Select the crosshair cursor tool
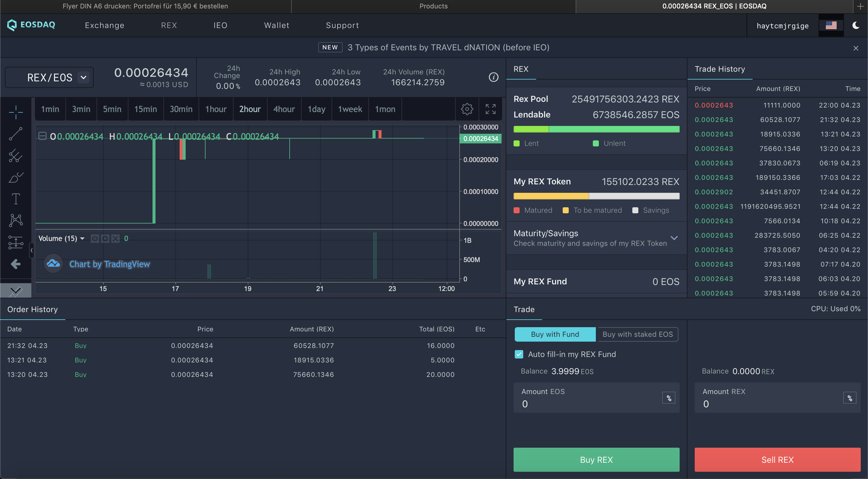Viewport: 868px width, 479px height. tap(16, 112)
